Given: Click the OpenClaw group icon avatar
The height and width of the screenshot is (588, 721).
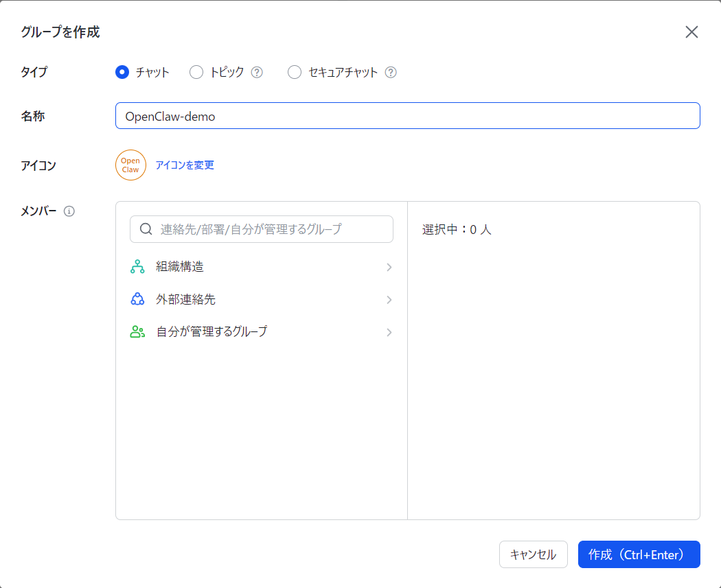Looking at the screenshot, I should click(130, 165).
